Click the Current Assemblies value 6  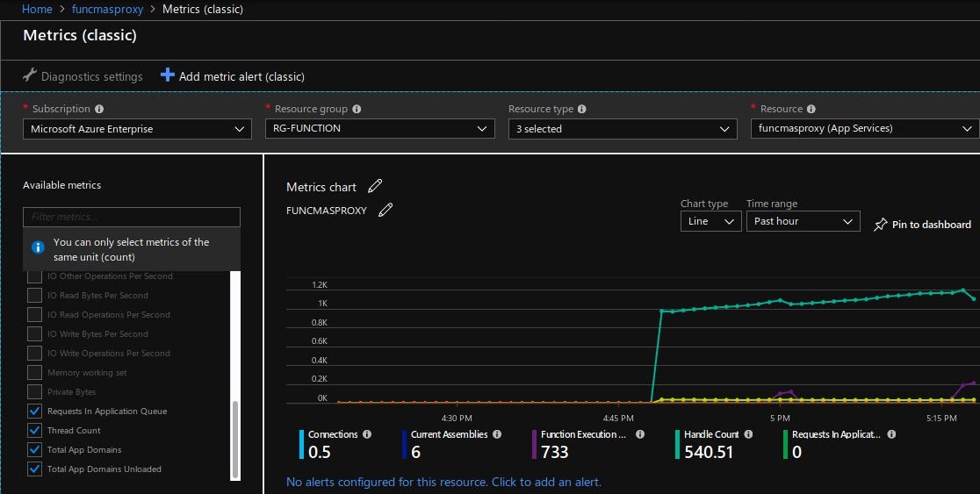(x=415, y=452)
